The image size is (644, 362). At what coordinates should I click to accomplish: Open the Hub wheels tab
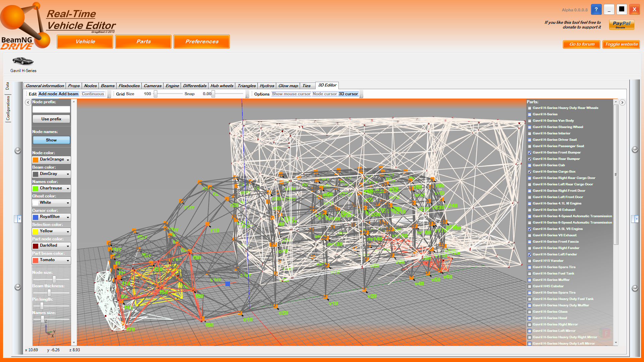(x=222, y=86)
